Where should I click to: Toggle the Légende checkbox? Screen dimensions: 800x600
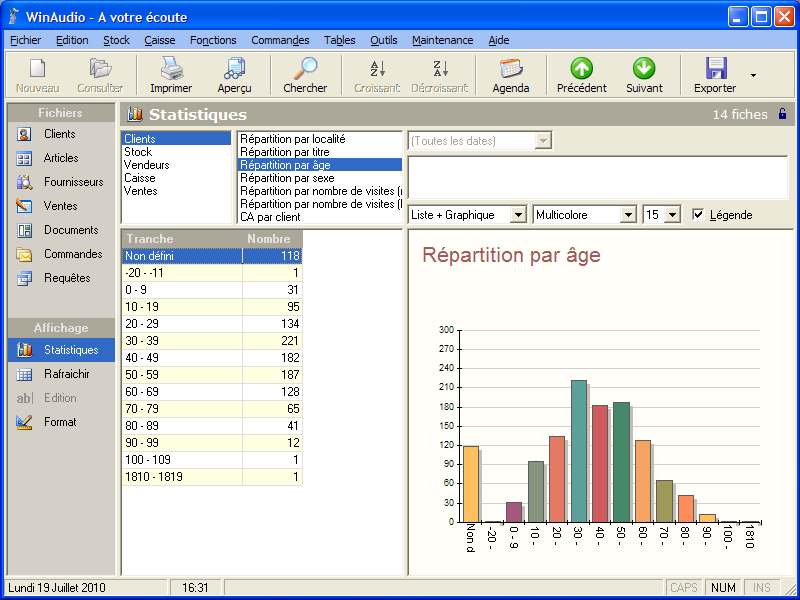point(698,214)
